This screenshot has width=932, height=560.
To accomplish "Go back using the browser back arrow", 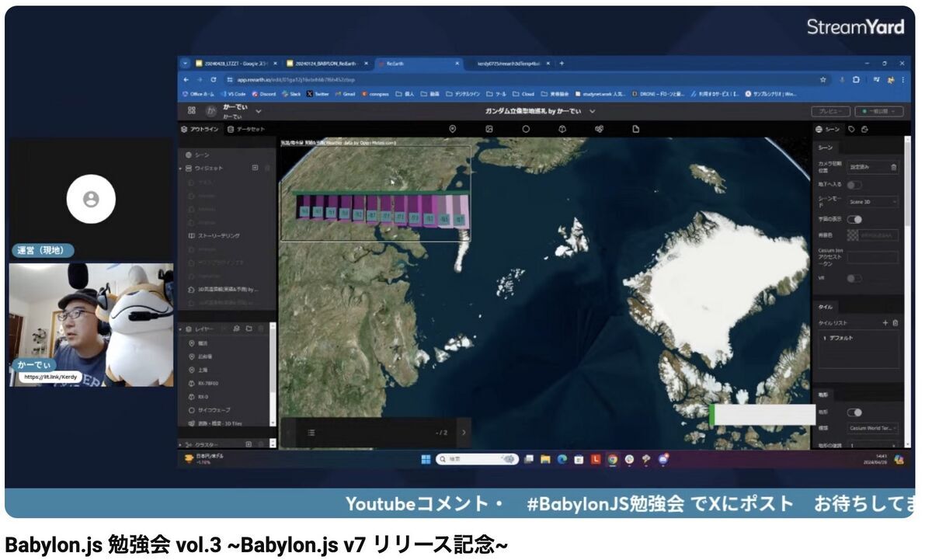I will tap(186, 79).
